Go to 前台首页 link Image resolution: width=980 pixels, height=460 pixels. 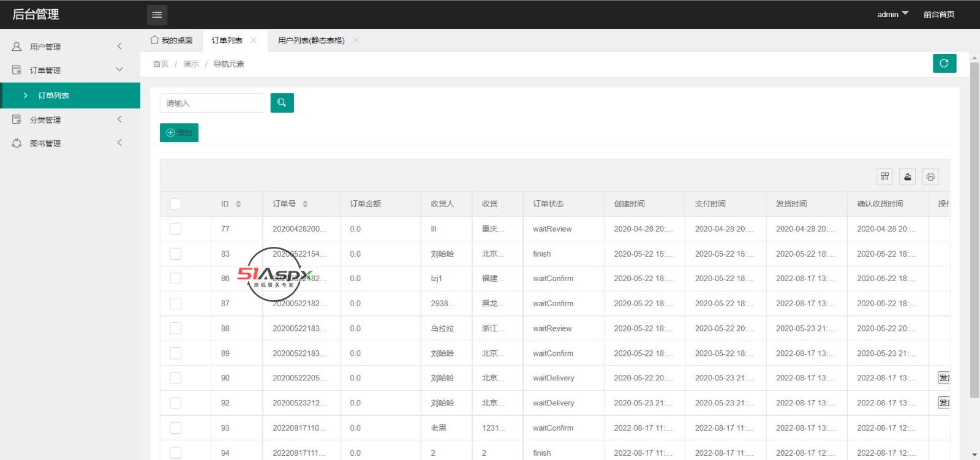tap(939, 14)
